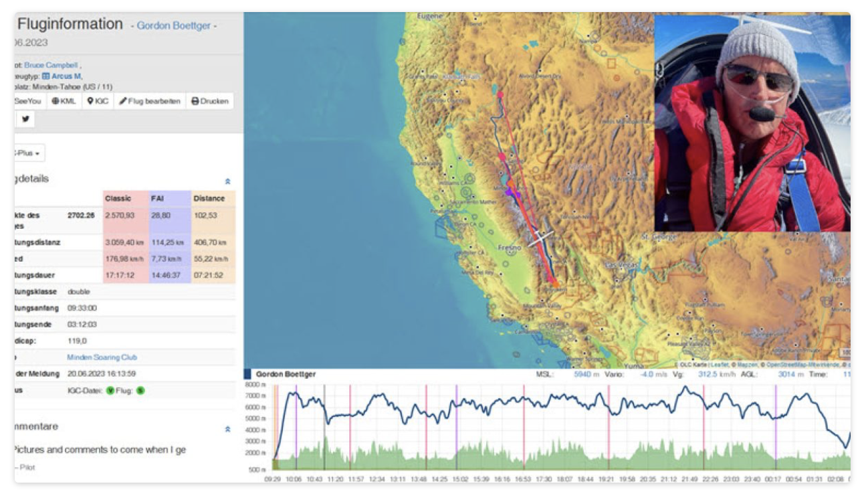Click start time 09:33:00
Image resolution: width=868 pixels, height=494 pixels.
point(82,309)
